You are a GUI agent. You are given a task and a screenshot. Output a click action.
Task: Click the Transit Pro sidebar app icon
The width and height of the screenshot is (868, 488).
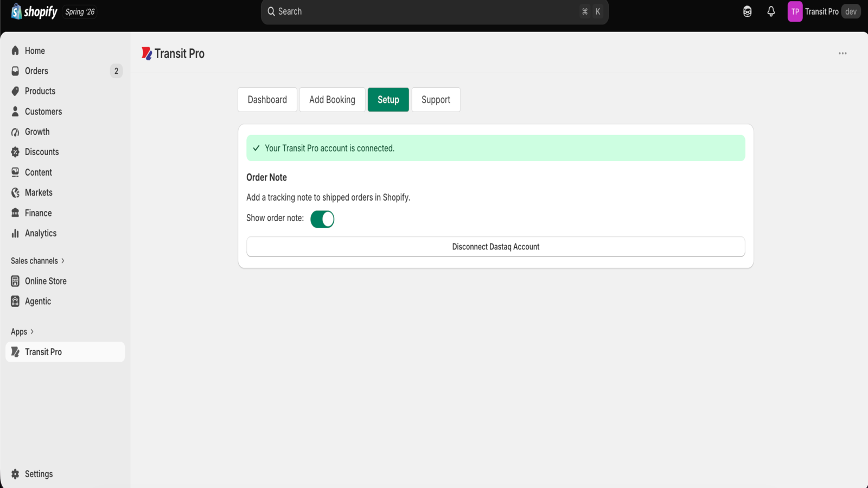[15, 352]
